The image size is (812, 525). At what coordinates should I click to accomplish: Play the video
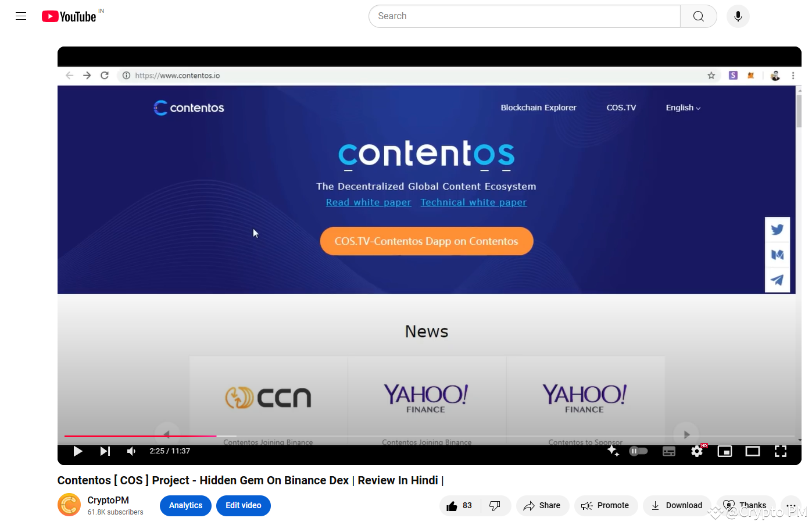click(x=78, y=451)
